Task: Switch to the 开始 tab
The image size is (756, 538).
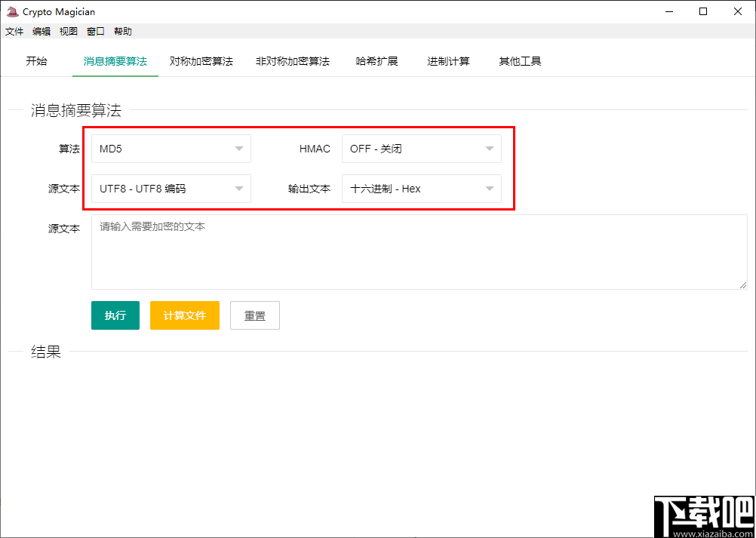Action: [36, 60]
